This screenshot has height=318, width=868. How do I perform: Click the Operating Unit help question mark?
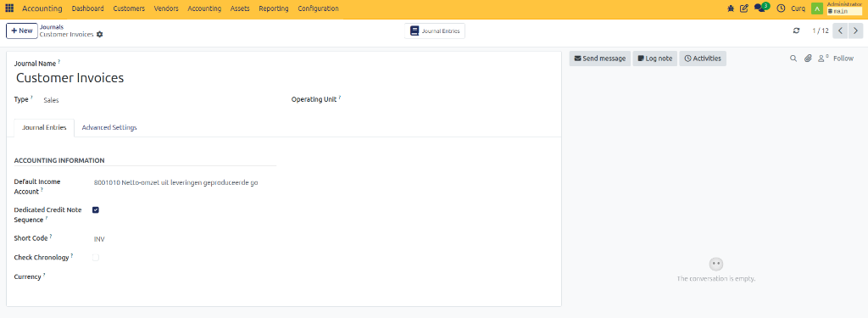point(340,98)
